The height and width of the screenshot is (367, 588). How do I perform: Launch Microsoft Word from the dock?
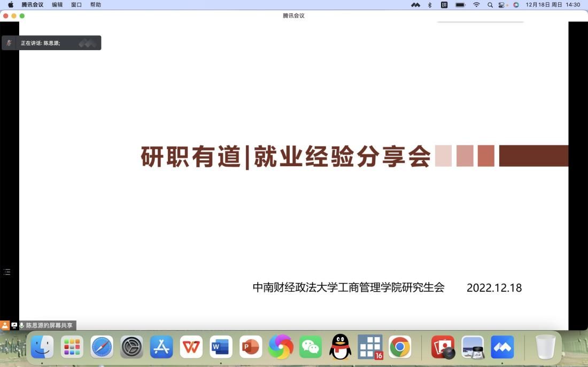[221, 347]
